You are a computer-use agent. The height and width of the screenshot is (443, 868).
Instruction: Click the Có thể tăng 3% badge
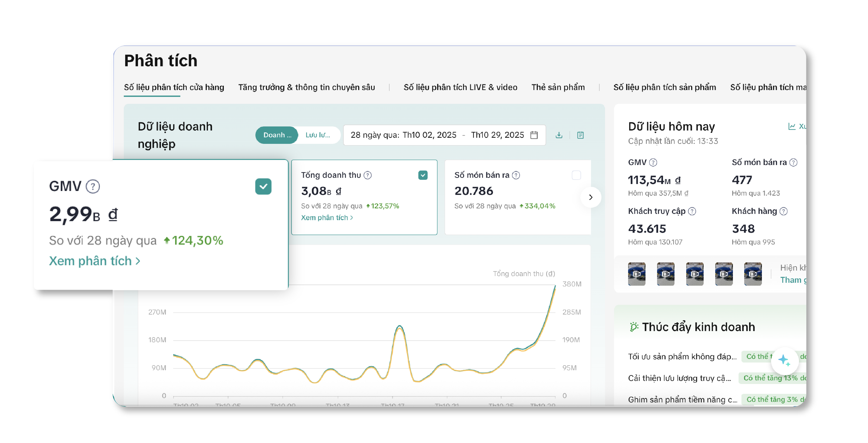tap(774, 400)
